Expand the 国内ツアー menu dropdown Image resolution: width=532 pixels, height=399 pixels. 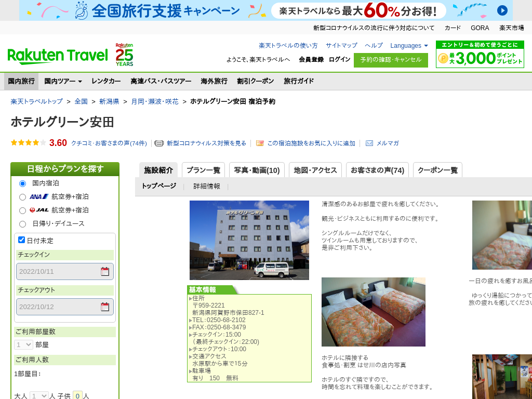click(63, 81)
